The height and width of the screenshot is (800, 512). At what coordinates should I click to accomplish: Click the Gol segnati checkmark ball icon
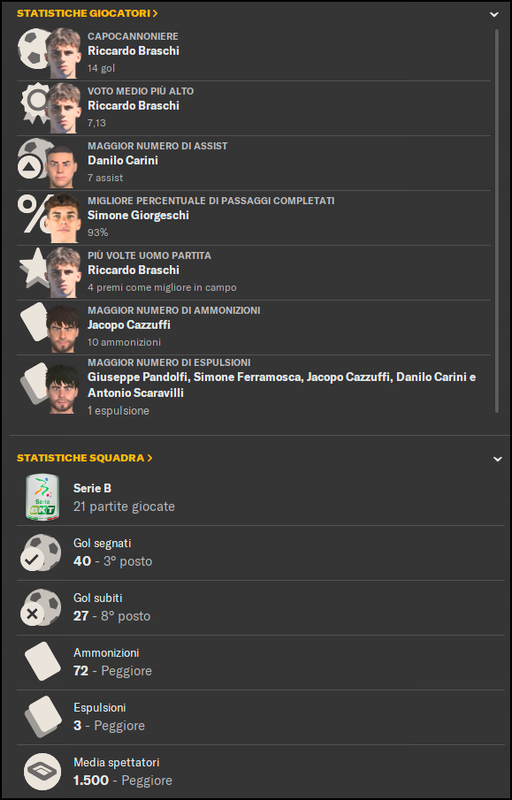[x=40, y=553]
